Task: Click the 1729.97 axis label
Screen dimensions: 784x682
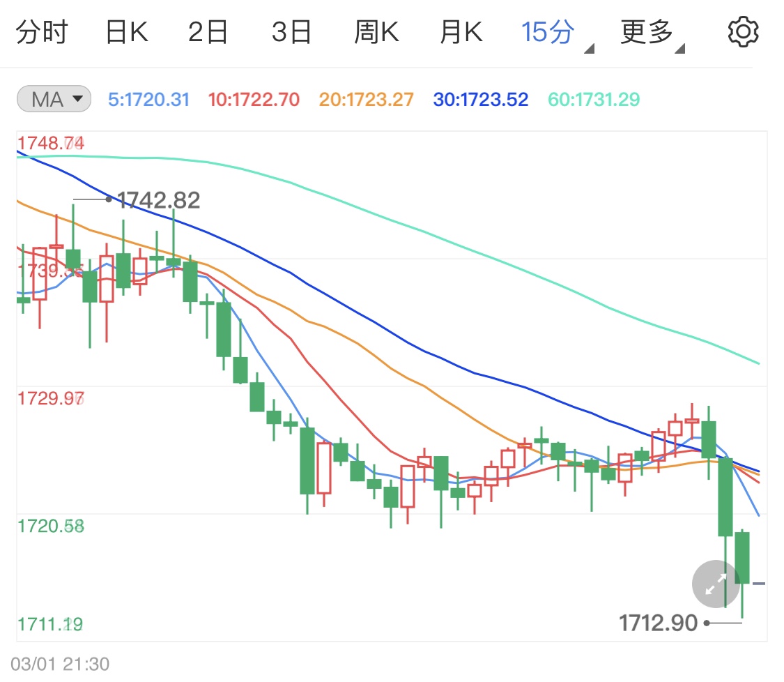Action: point(51,399)
